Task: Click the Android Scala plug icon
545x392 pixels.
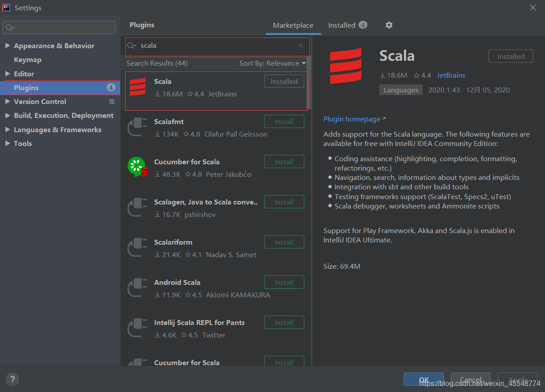Action: [x=137, y=288]
